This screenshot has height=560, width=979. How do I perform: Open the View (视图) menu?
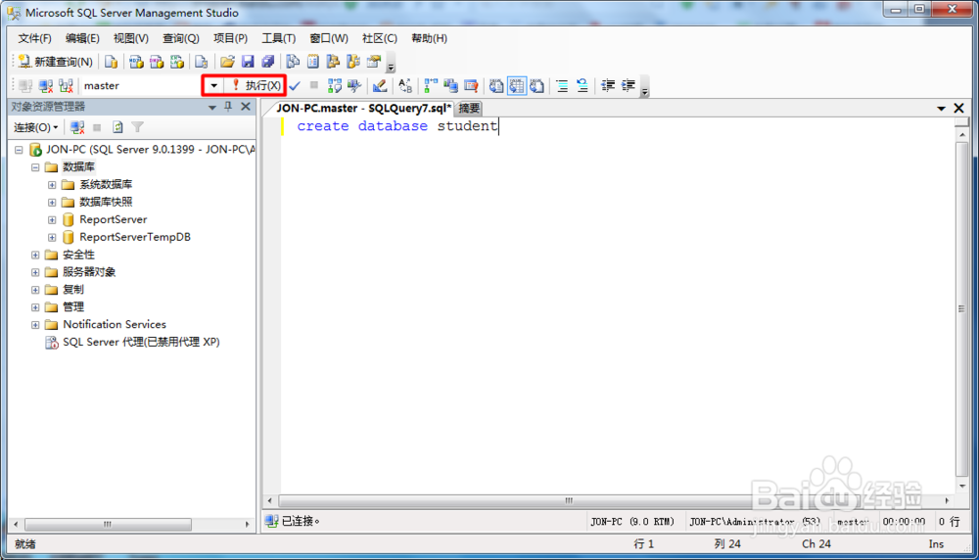click(x=130, y=38)
